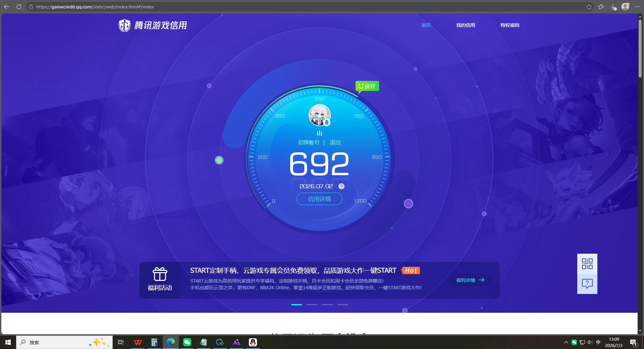
Task: Click the browser refresh button
Action: pos(19,7)
